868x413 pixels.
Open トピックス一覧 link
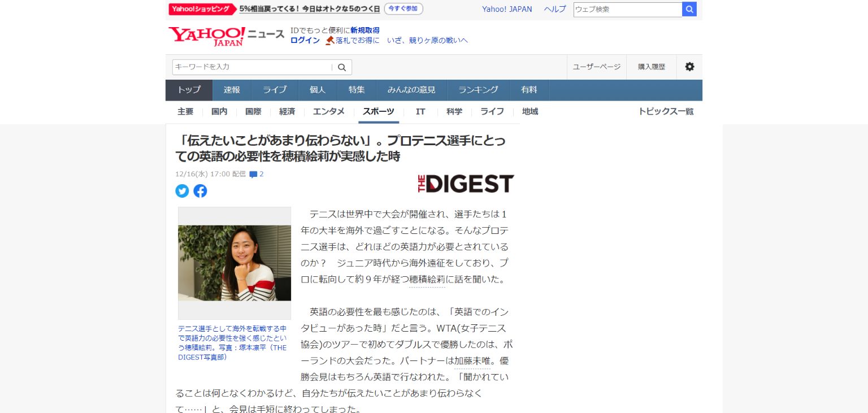(x=666, y=112)
